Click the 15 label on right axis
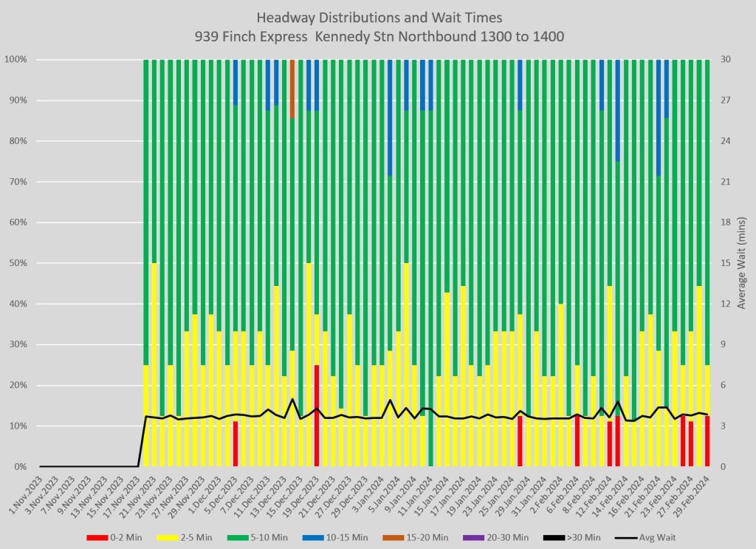Viewport: 756px width, 549px height. [725, 263]
